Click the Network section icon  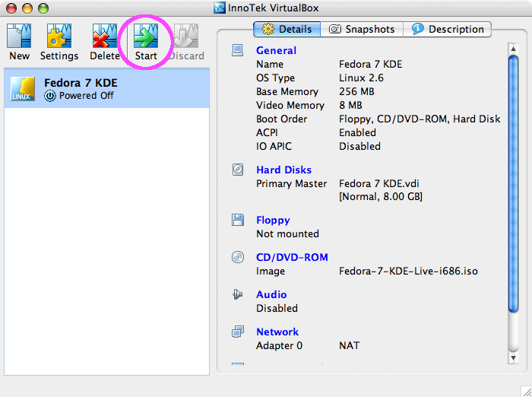(238, 332)
